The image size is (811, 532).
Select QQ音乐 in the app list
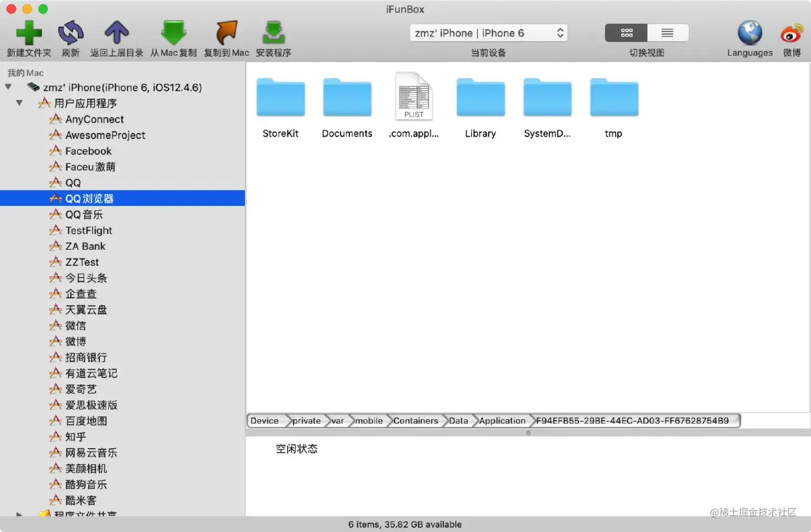pos(84,214)
